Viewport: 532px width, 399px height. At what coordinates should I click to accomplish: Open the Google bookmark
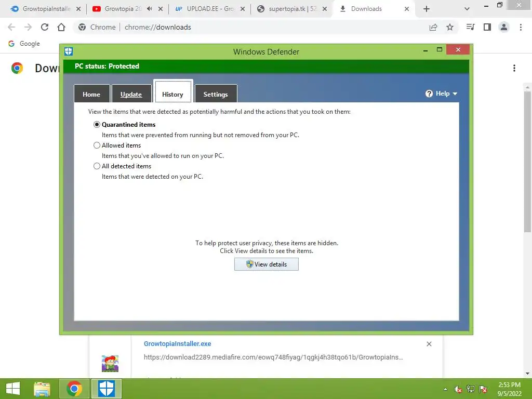24,44
